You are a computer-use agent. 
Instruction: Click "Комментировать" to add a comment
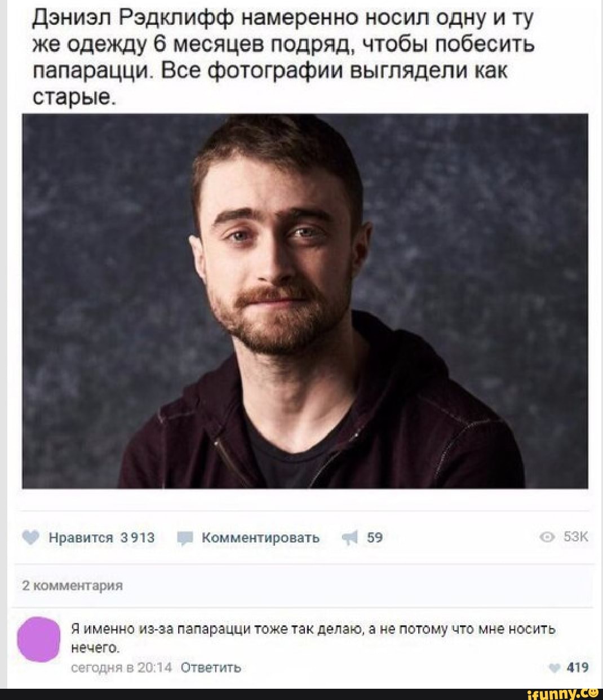click(x=261, y=538)
